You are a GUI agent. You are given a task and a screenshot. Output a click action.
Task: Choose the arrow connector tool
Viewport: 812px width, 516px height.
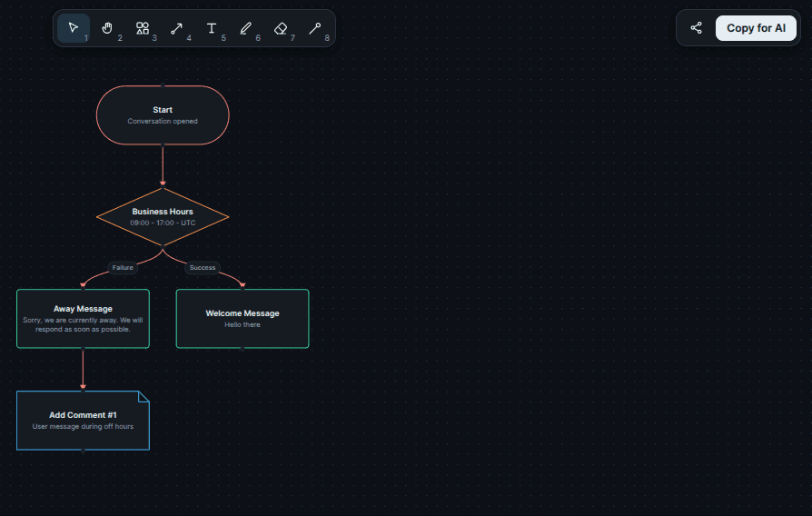[176, 28]
